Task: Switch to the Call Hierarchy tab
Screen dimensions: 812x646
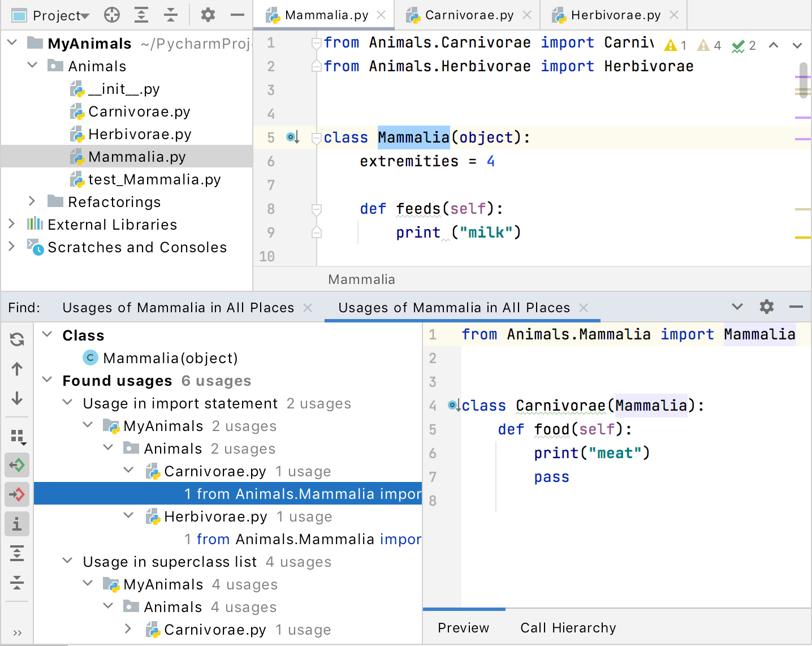Action: 568,628
